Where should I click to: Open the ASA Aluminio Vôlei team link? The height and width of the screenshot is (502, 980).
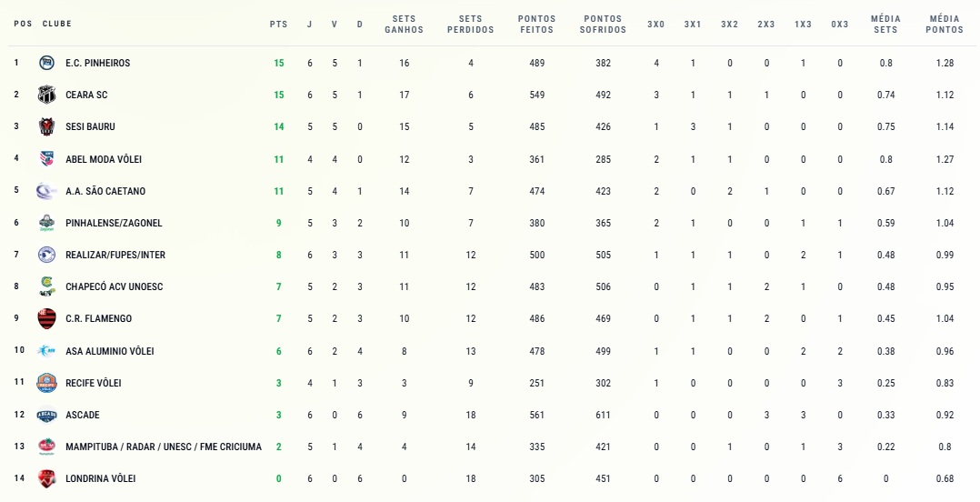[x=109, y=351]
